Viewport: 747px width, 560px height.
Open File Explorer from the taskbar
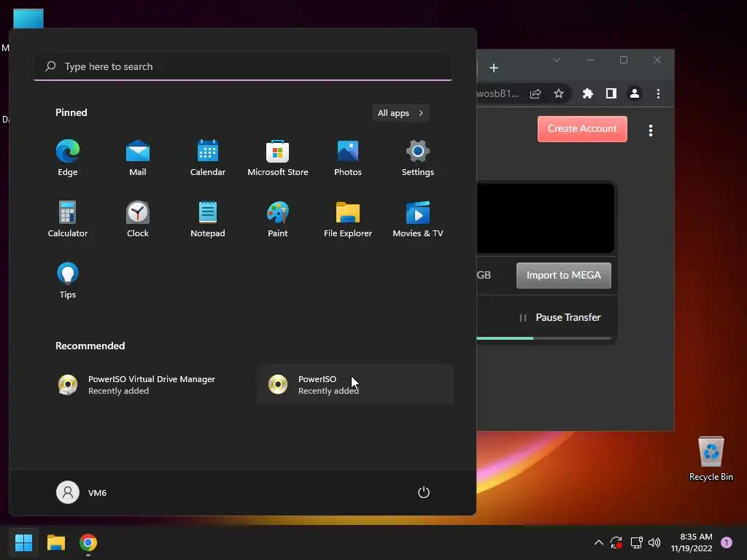point(55,542)
